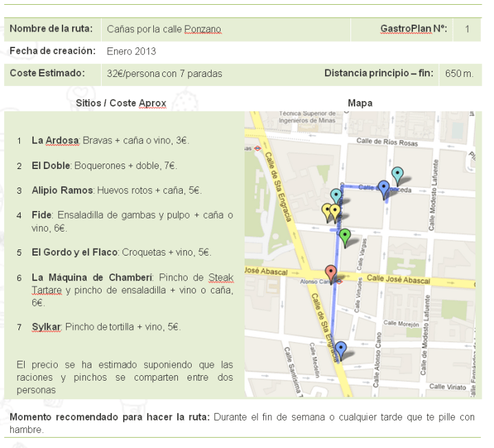Click the Alonso Cano metro station icon
The height and width of the screenshot is (448, 494).
(x=338, y=281)
